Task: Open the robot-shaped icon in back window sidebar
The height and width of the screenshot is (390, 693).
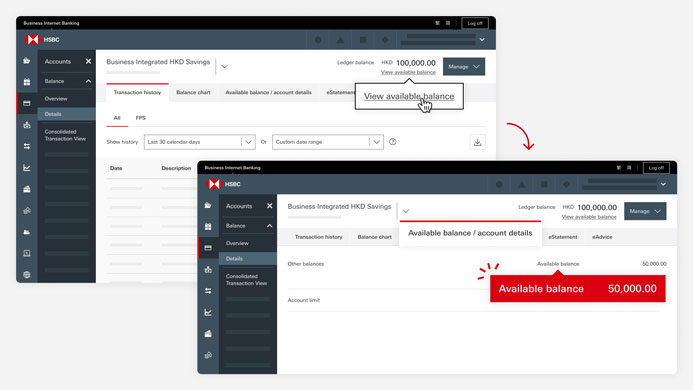Action: 27,125
